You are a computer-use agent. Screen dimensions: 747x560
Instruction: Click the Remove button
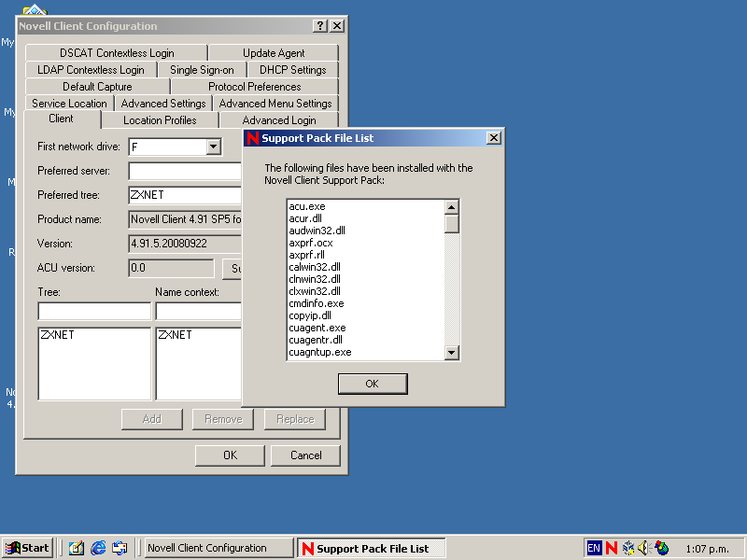pos(223,419)
